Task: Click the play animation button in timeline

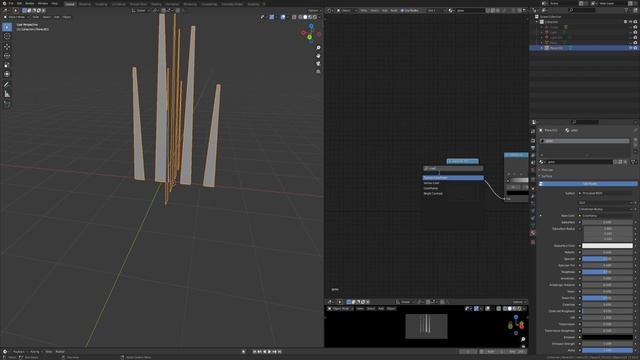Action: [x=269, y=352]
